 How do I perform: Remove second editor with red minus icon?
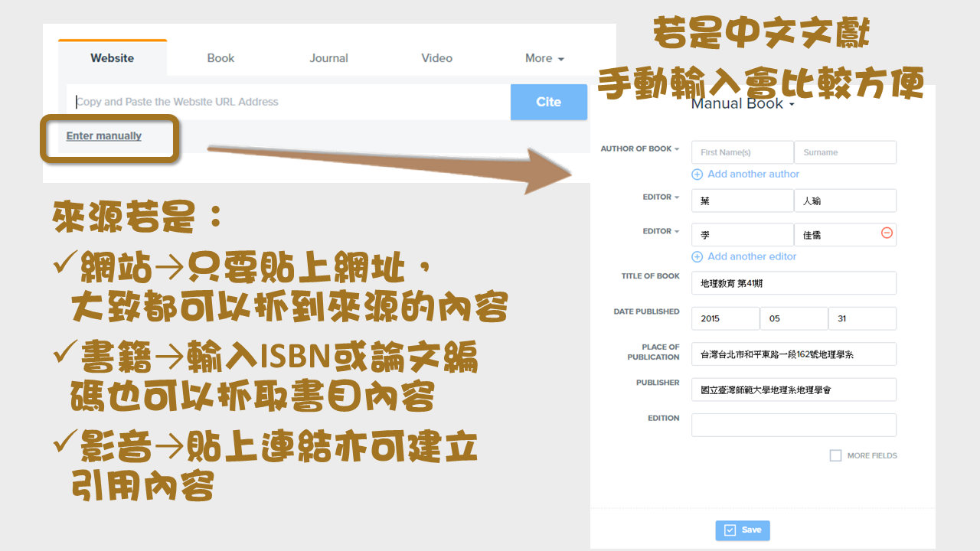point(887,233)
